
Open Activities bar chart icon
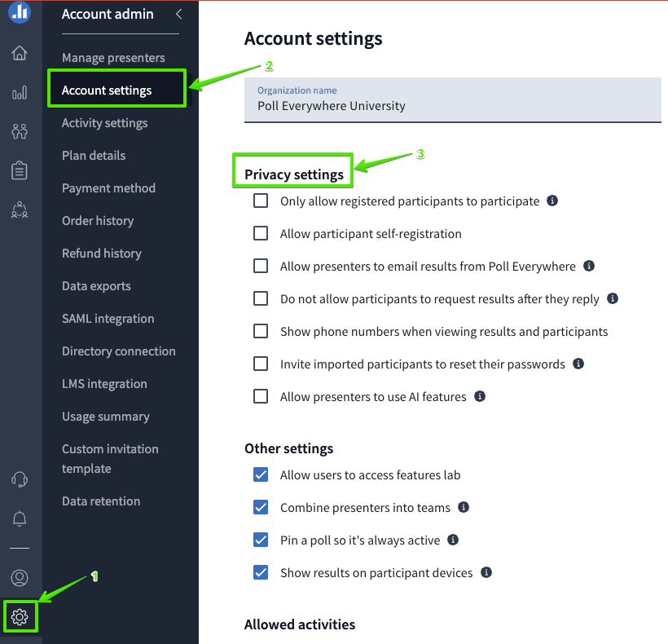tap(20, 92)
